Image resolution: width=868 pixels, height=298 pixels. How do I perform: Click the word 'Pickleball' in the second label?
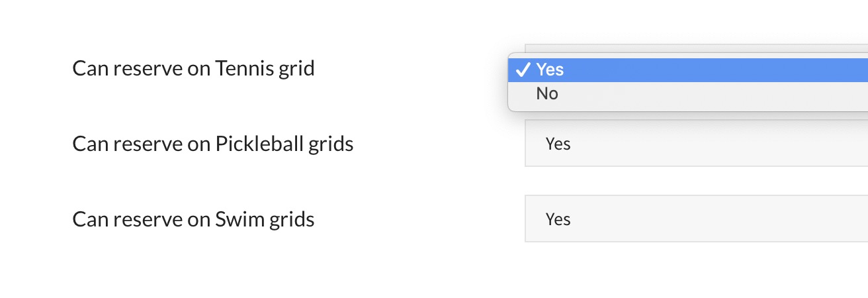pos(260,144)
